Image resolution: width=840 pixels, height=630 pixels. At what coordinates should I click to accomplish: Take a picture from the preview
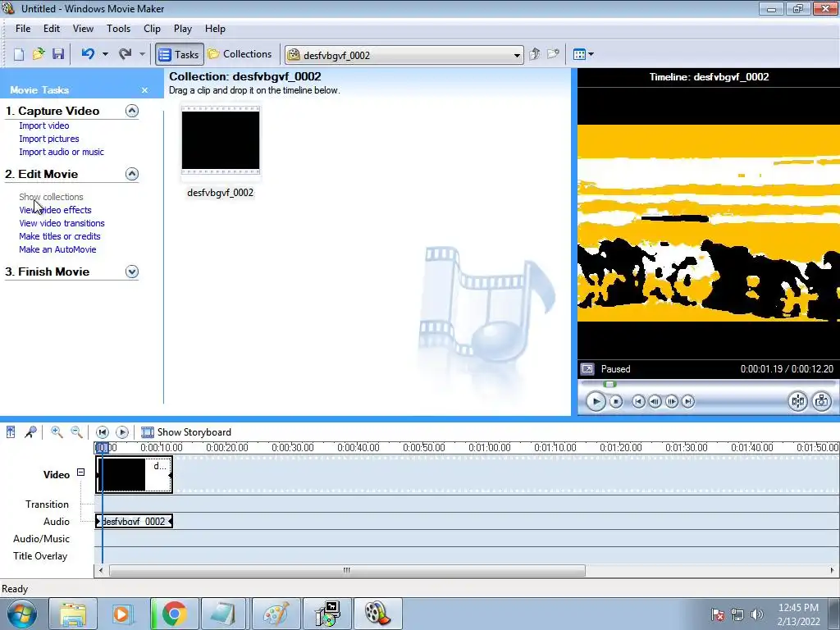coord(822,401)
